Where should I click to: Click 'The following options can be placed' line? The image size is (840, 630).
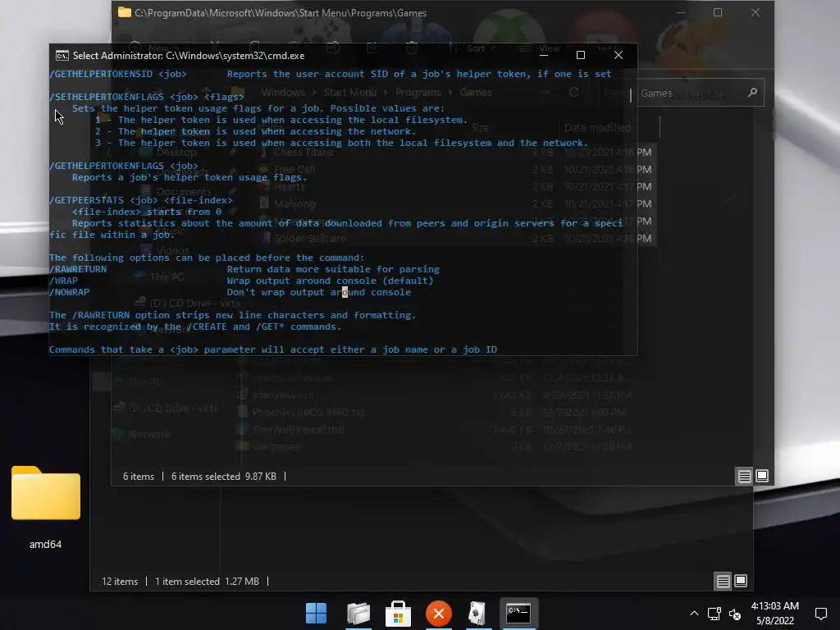pyautogui.click(x=207, y=258)
